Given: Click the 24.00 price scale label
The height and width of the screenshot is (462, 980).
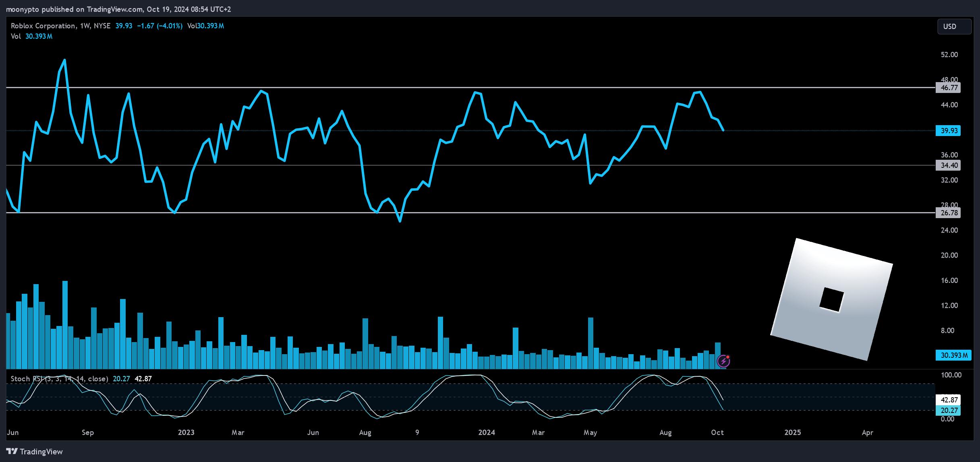Looking at the screenshot, I should tap(949, 230).
